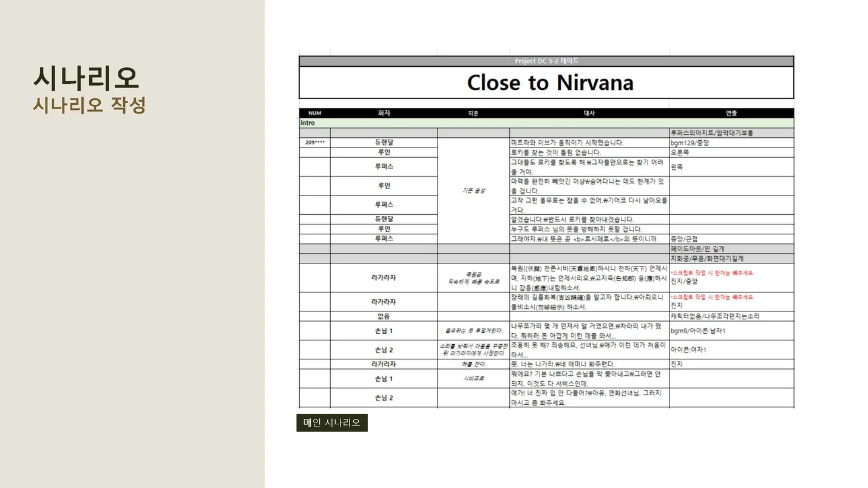Click the '메인 시나리오' caption label
Image resolution: width=868 pixels, height=488 pixels.
tap(332, 422)
